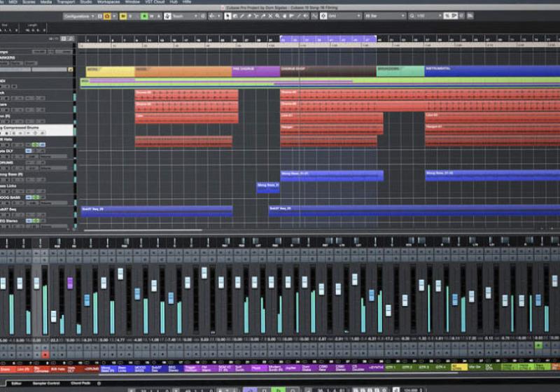Open the Workspaces menu

tap(108, 2)
